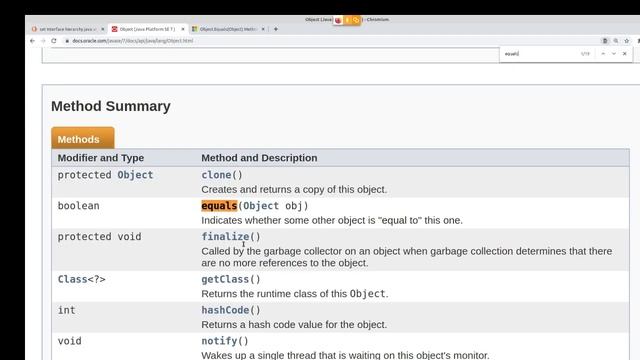Close the find-in-page bar
The width and height of the screenshot is (640, 360).
(x=624, y=53)
